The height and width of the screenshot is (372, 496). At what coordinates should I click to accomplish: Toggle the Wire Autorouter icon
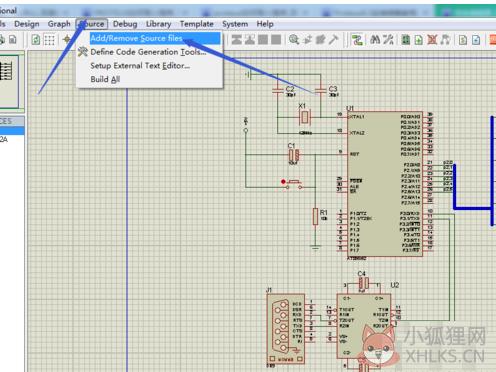pyautogui.click(x=357, y=40)
